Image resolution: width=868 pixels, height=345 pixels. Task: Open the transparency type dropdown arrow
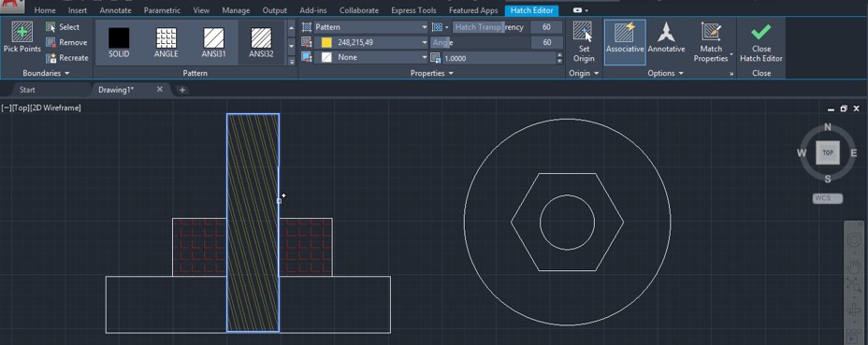point(447,26)
